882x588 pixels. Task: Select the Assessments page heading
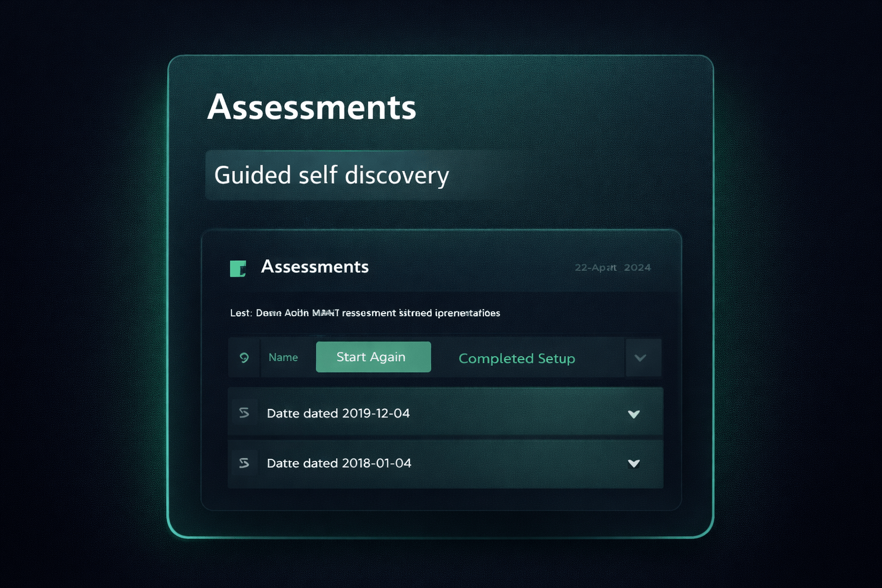pos(313,107)
